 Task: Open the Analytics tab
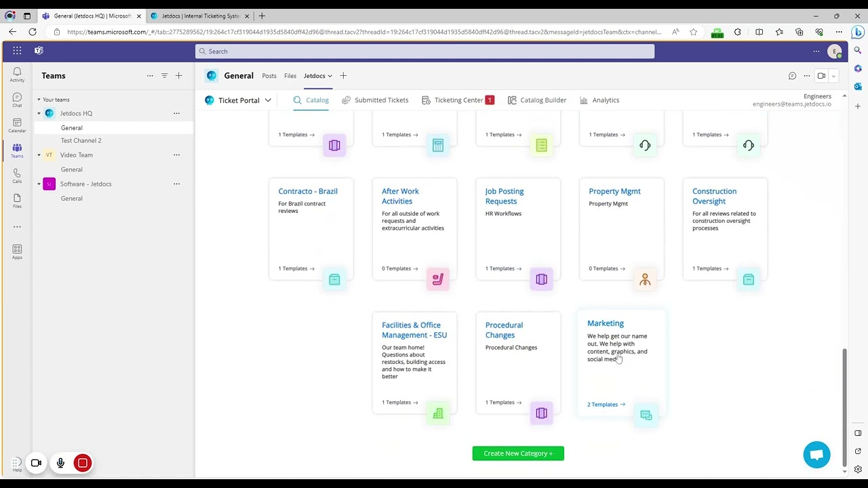click(599, 100)
